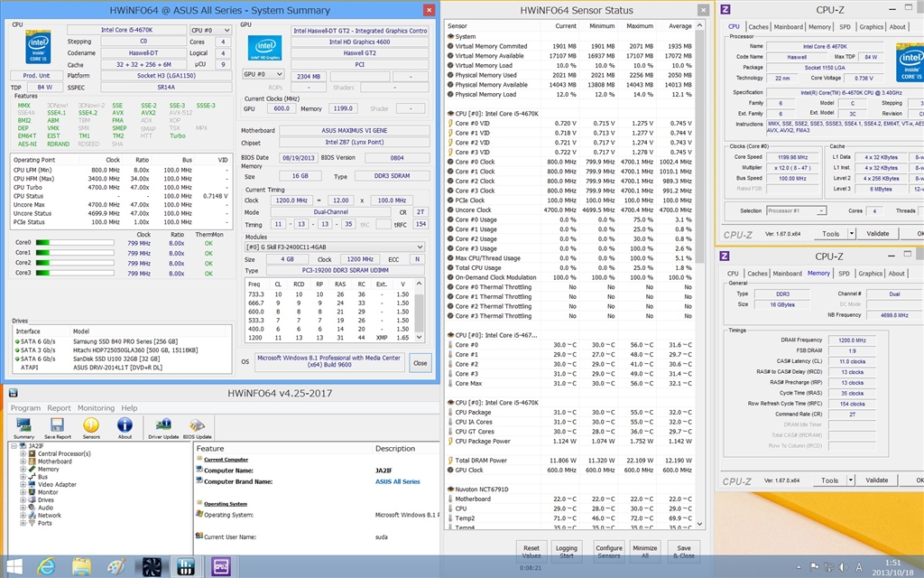Screen dimensions: 924x578
Task: Expand the Motherboard tree node
Action: click(x=23, y=461)
